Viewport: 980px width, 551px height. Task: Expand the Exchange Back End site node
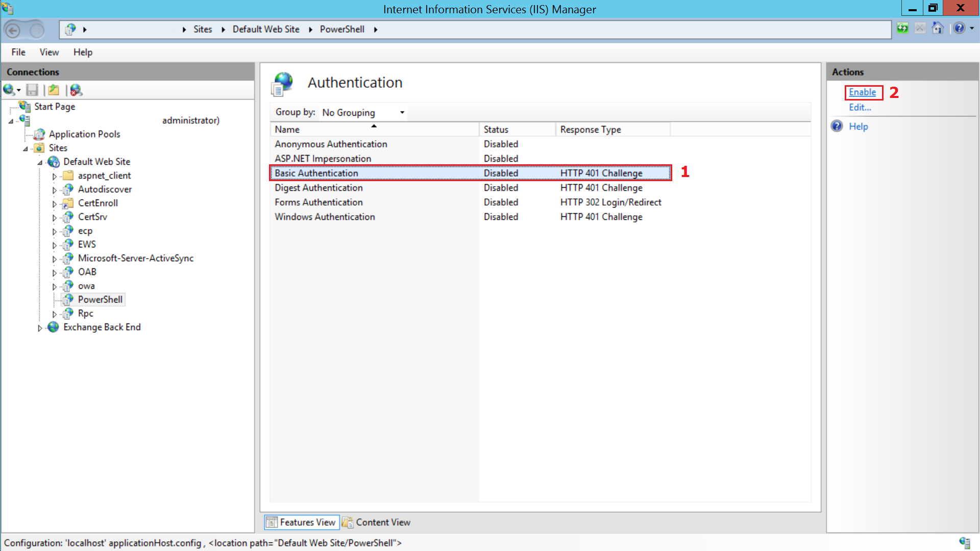(40, 328)
